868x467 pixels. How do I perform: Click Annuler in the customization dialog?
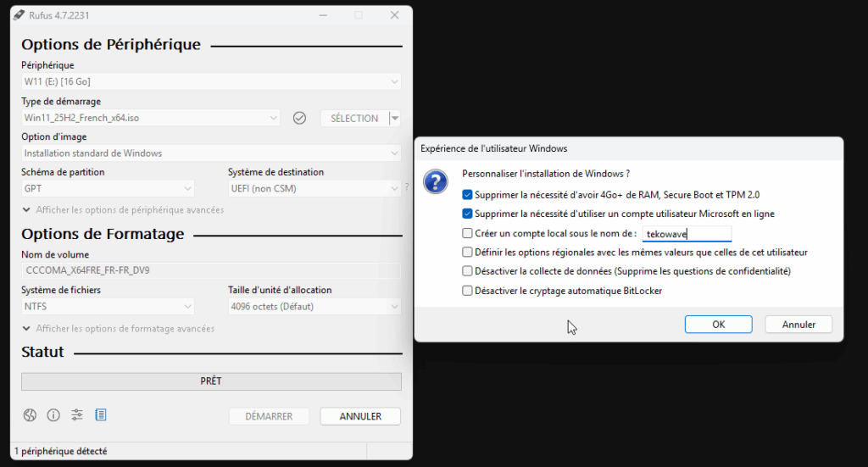798,325
